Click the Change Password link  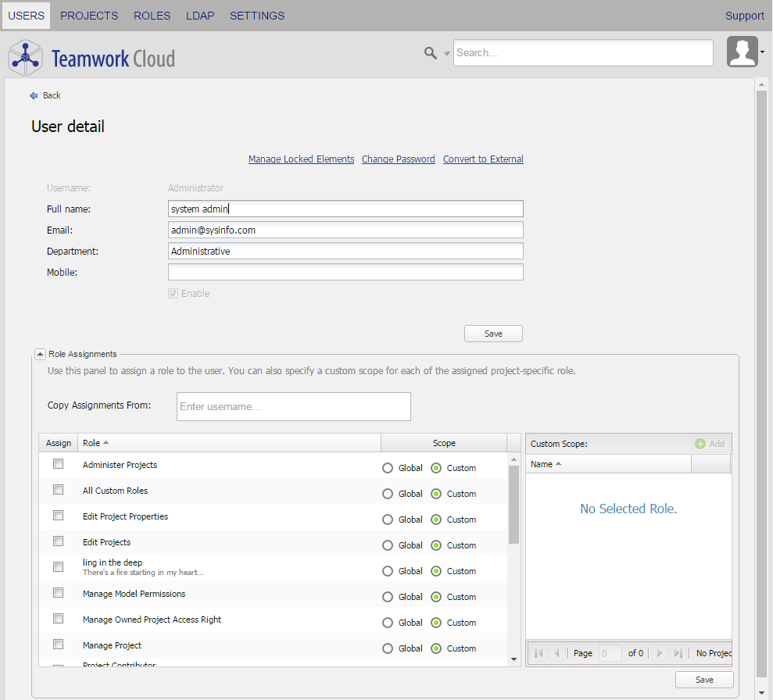pyautogui.click(x=398, y=159)
